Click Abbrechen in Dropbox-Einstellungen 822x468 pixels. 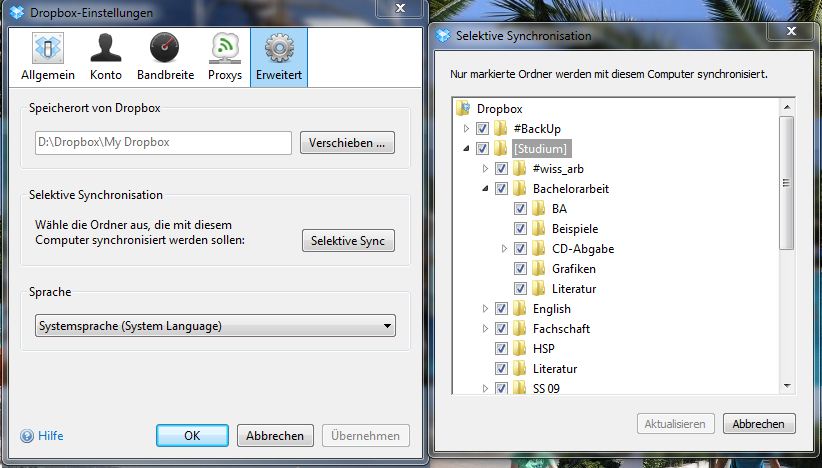point(275,436)
